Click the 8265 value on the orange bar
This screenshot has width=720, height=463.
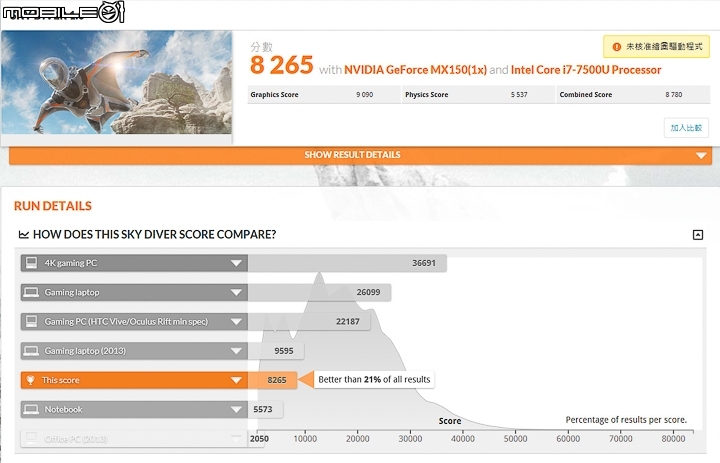pos(277,380)
